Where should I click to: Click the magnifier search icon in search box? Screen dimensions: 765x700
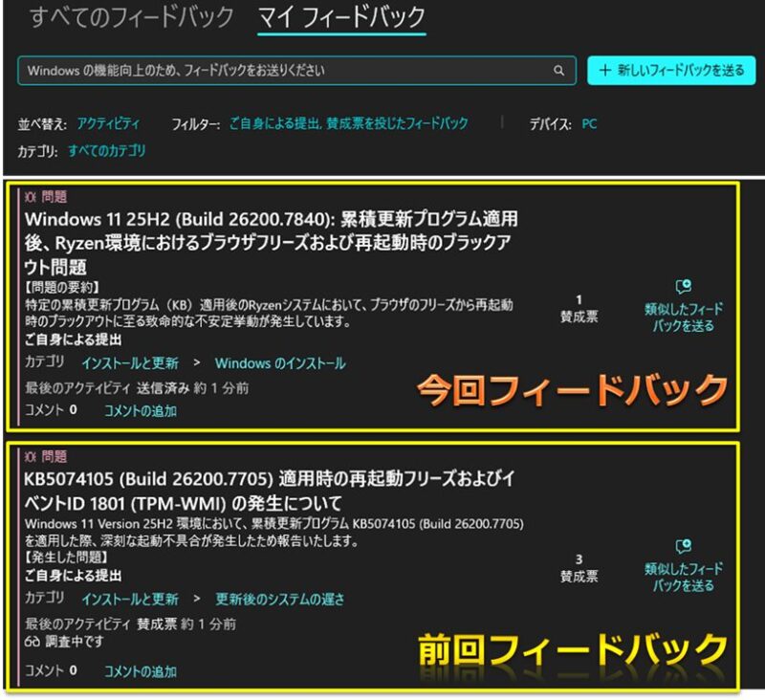pyautogui.click(x=559, y=71)
